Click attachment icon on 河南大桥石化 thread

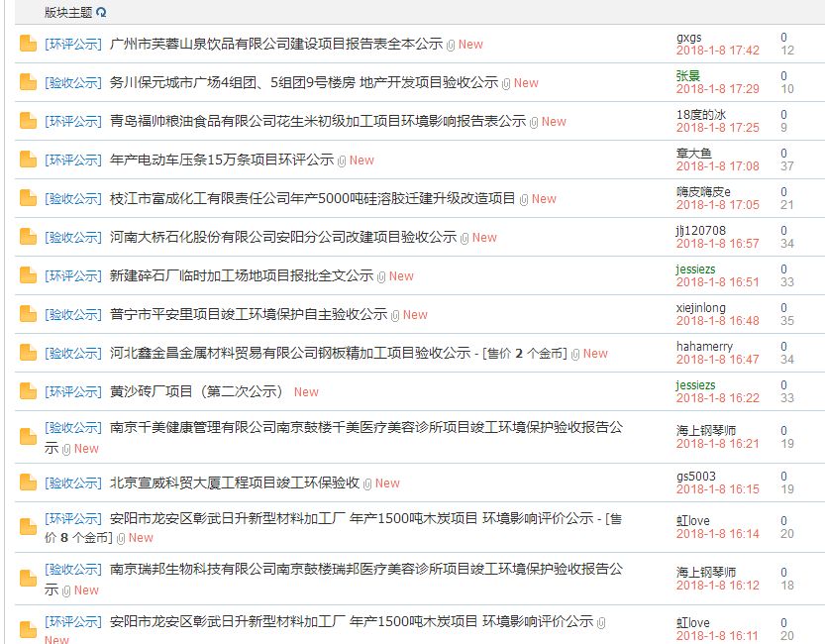[x=464, y=239]
